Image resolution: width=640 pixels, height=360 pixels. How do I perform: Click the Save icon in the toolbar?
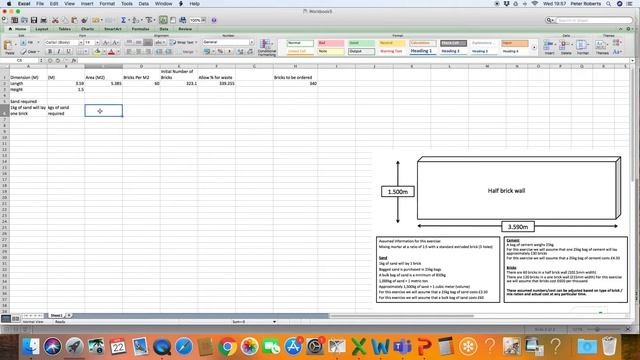(x=34, y=20)
